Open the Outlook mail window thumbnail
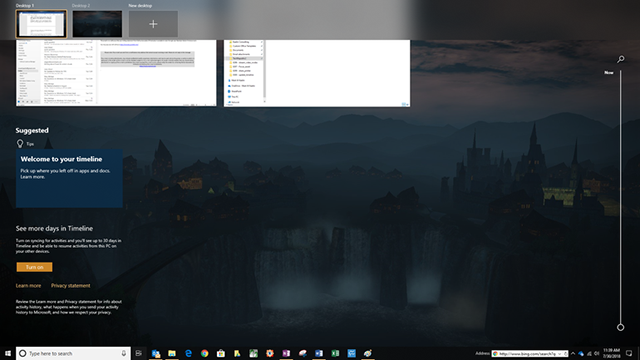This screenshot has height=360, width=640. 116,73
